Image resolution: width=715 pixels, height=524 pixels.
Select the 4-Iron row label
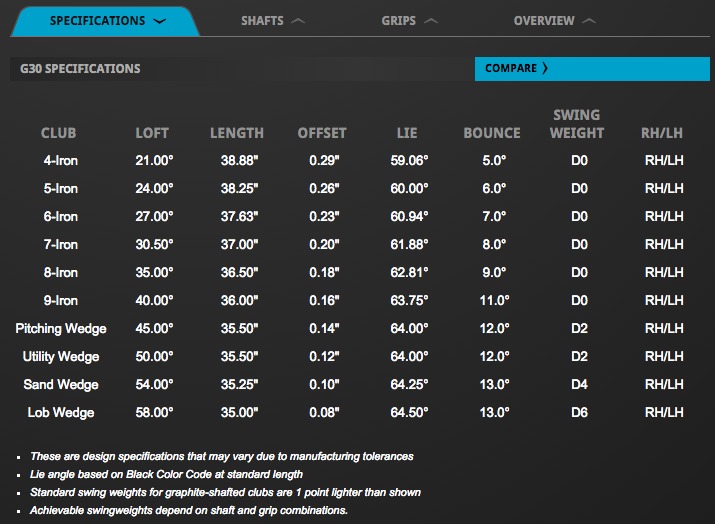pos(61,161)
